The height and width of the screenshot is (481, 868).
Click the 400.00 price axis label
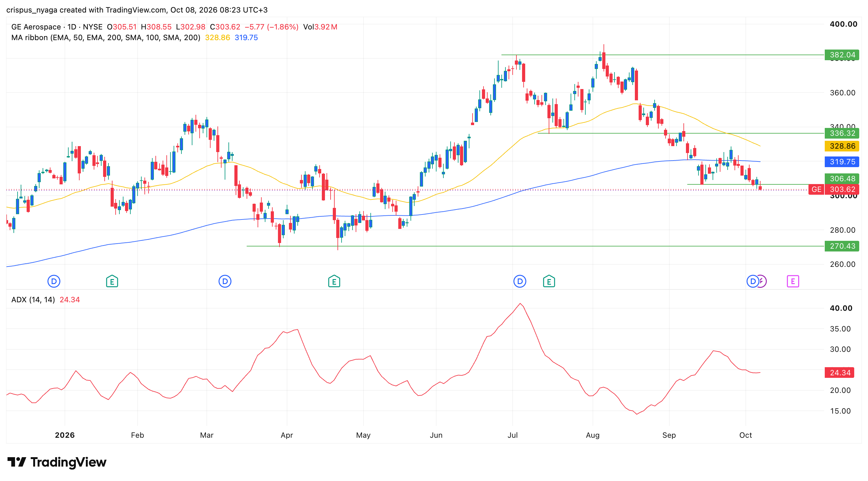[x=844, y=24]
